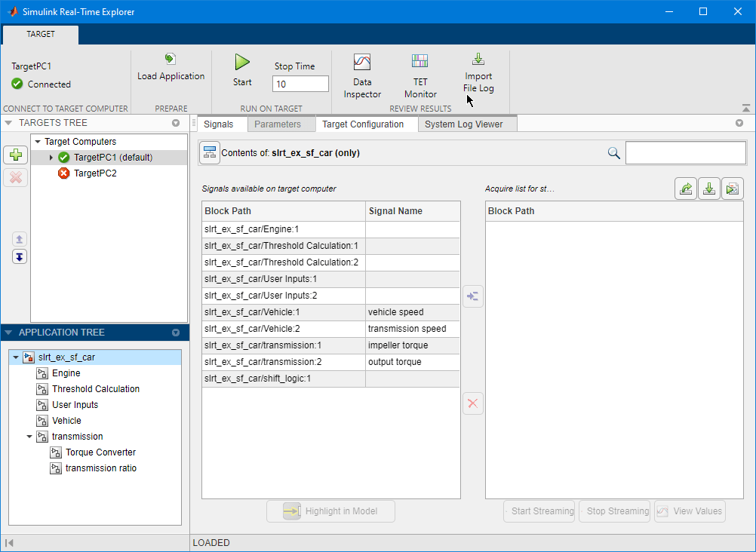Image resolution: width=756 pixels, height=552 pixels.
Task: Select the Parameters tab
Action: pyautogui.click(x=278, y=124)
